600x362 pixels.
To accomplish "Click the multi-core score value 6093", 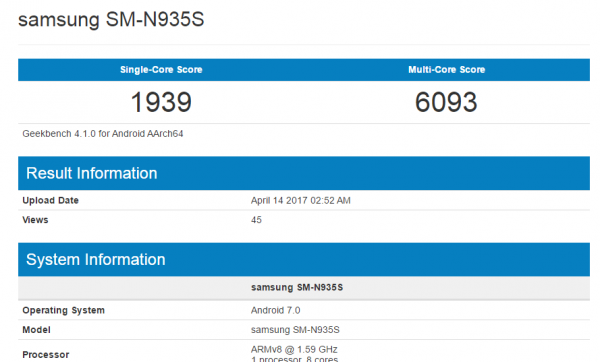I will [446, 102].
